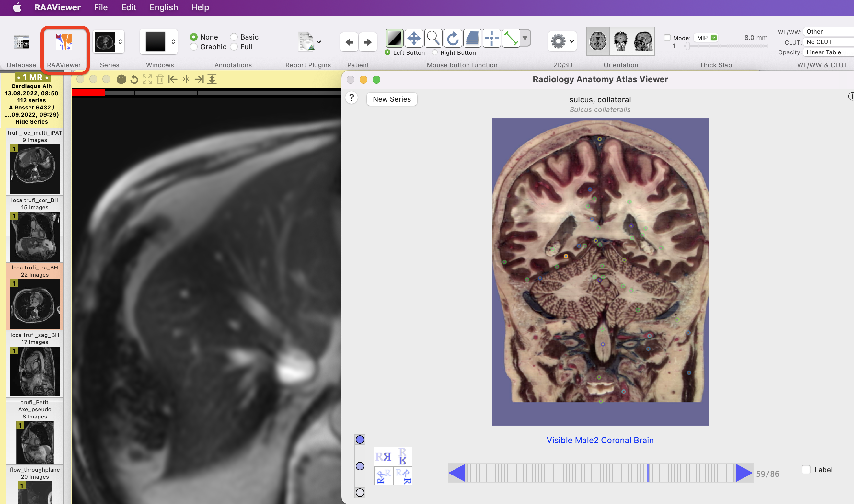Click the reset/revert arrow in viewer toolbar
The width and height of the screenshot is (854, 504).
coord(134,79)
